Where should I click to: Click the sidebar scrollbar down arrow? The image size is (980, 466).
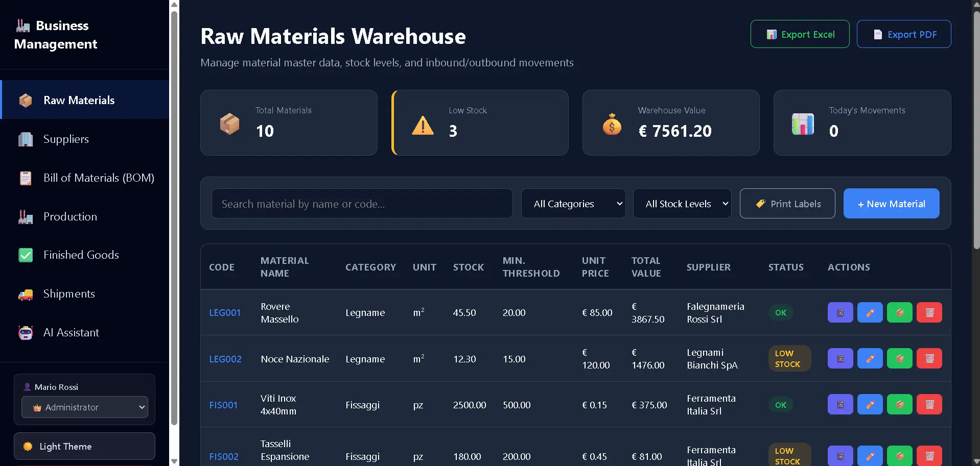click(174, 461)
